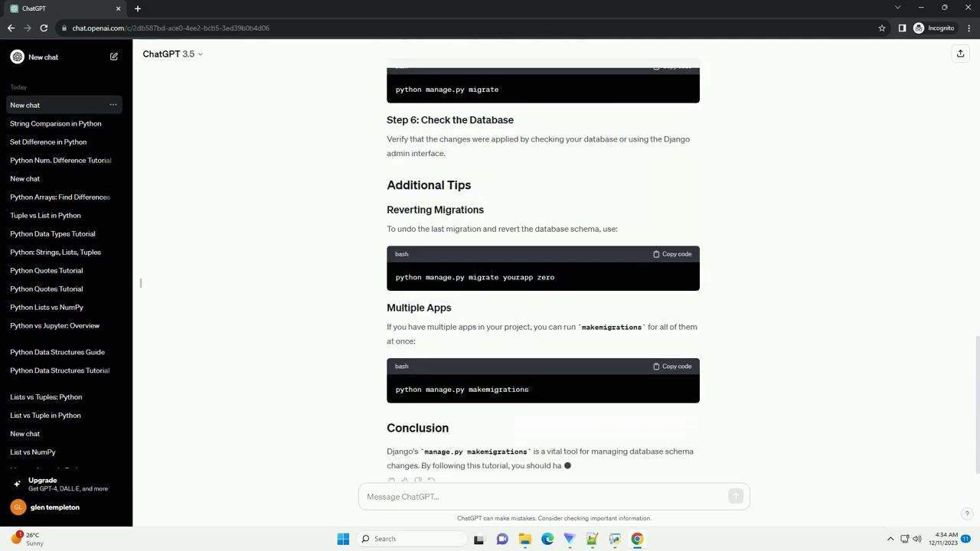Click the browser address bar URL

(x=171, y=28)
